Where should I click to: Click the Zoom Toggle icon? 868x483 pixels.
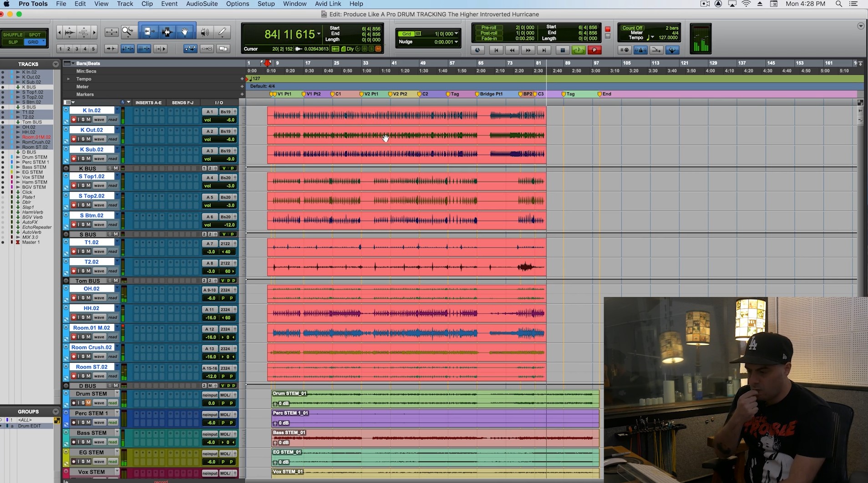(x=112, y=32)
